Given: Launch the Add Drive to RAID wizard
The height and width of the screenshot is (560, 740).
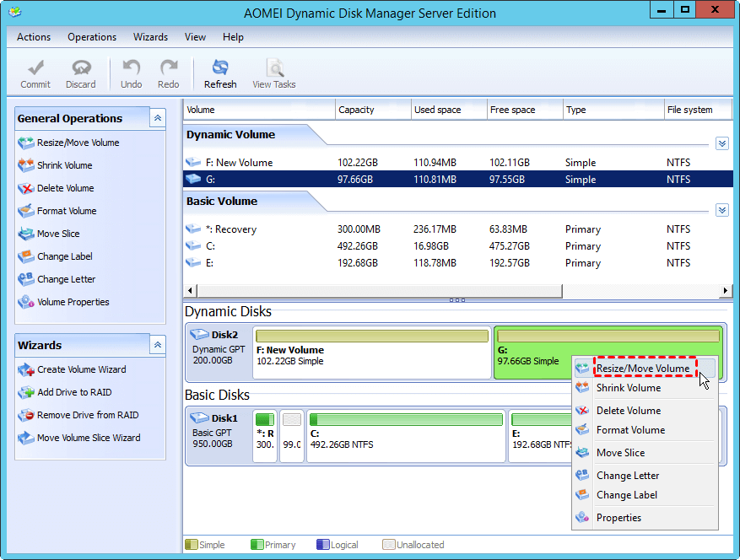Looking at the screenshot, I should tap(73, 392).
